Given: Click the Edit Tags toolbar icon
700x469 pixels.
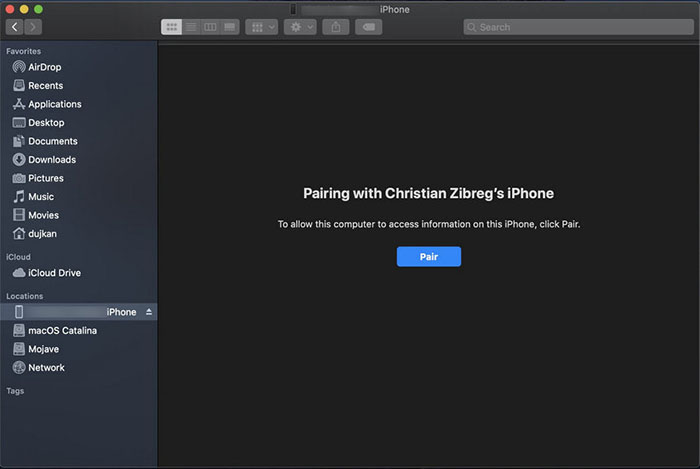Looking at the screenshot, I should pyautogui.click(x=369, y=27).
